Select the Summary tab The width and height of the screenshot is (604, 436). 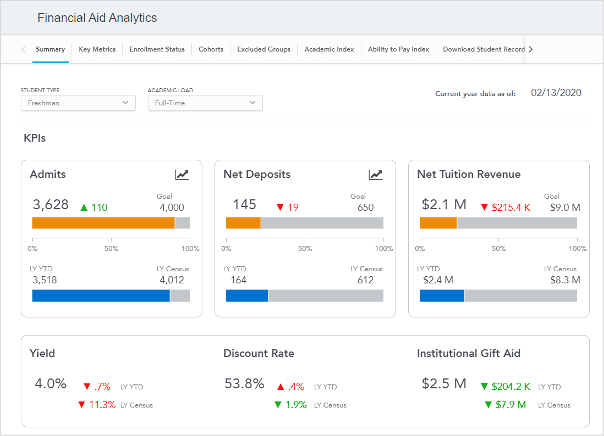pos(50,49)
